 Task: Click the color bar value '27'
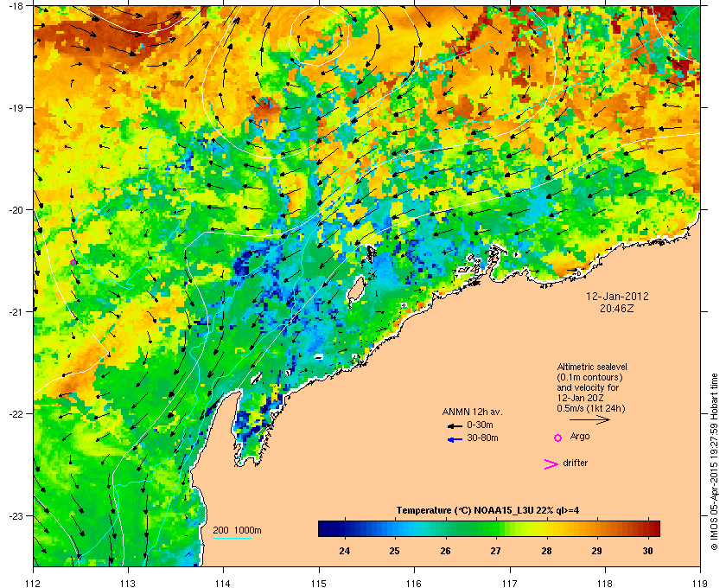click(x=496, y=551)
